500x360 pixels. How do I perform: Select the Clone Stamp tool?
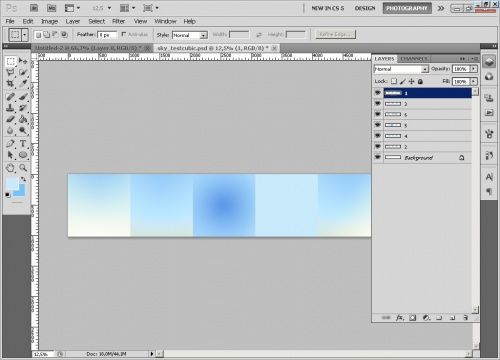10,108
